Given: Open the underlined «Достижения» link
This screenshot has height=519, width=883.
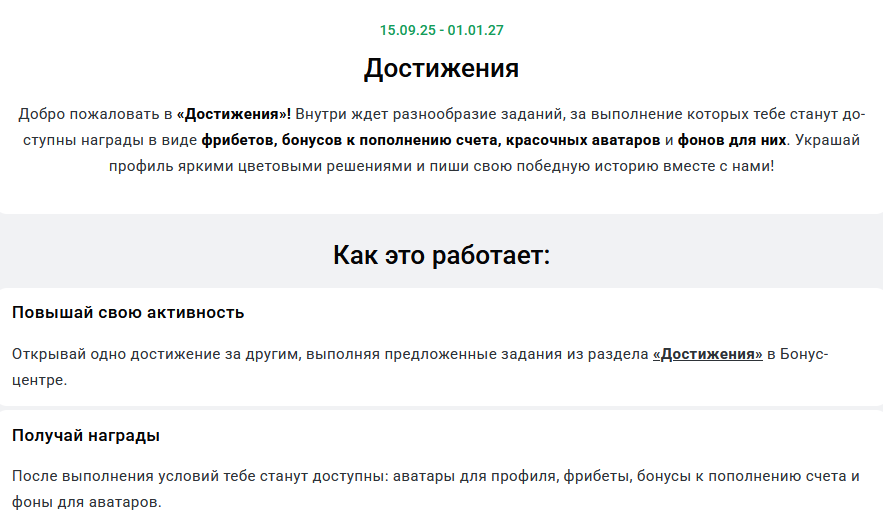Looking at the screenshot, I should click(x=707, y=354).
